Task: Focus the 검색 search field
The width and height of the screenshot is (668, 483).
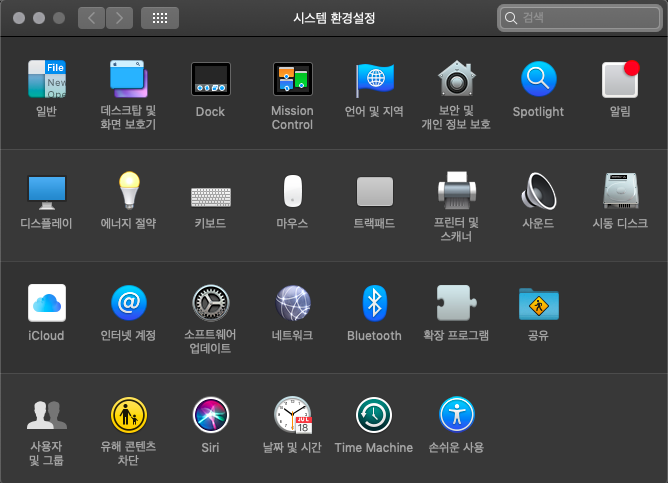Action: (x=580, y=18)
